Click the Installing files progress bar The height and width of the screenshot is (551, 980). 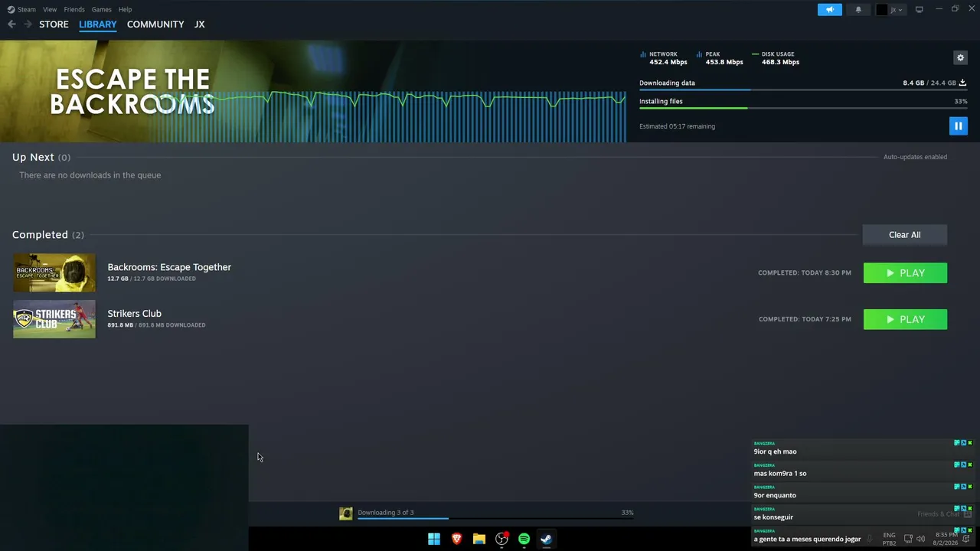point(803,109)
